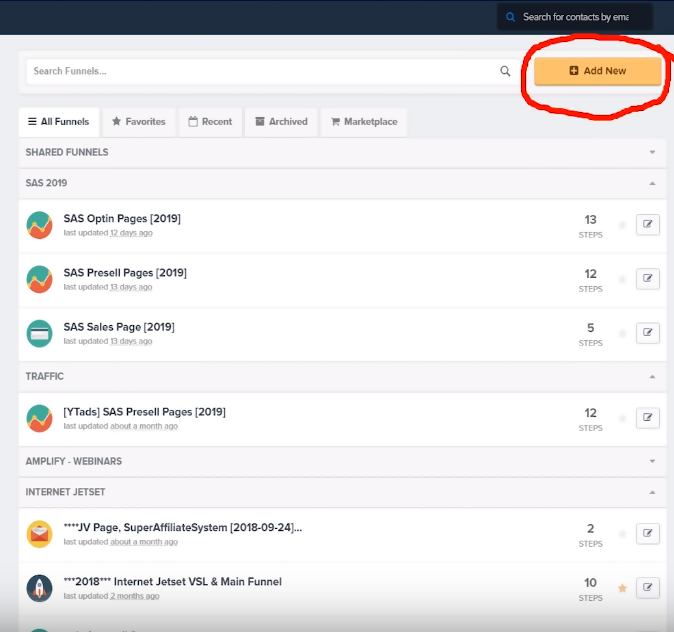674x632 pixels.
Task: Open the JV Page, SuperAffiliateSystem funnel
Action: [x=183, y=528]
